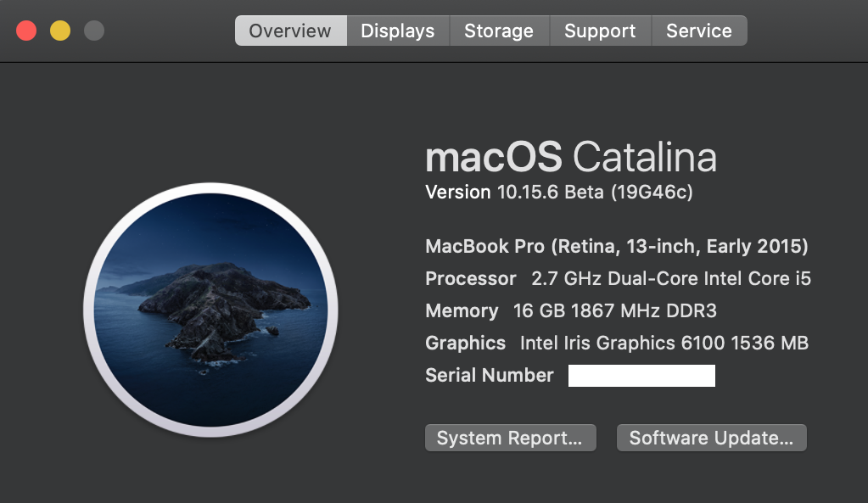This screenshot has height=503, width=868.
Task: Switch to the Overview tab
Action: pos(290,31)
